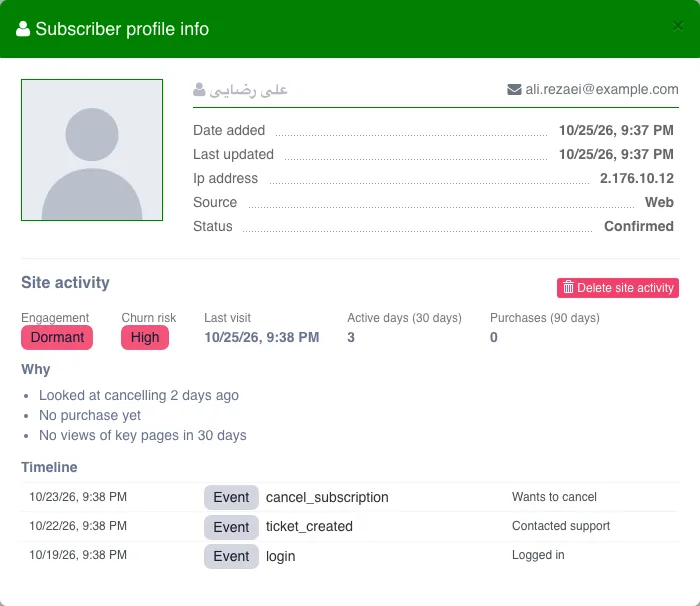
Task: Select the login event name
Action: pos(281,556)
